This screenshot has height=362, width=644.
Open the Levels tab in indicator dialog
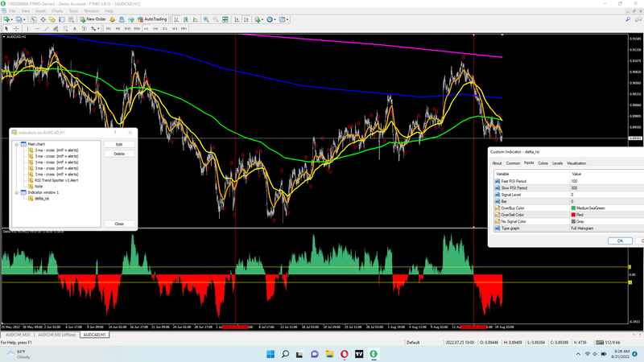(557, 163)
